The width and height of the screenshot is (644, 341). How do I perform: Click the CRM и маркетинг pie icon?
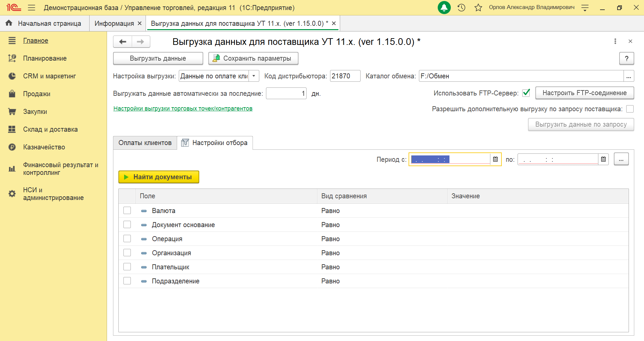click(x=12, y=76)
